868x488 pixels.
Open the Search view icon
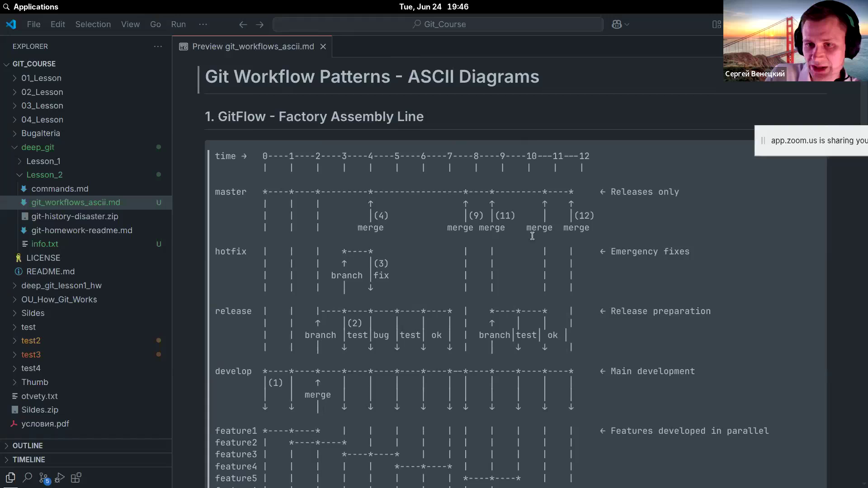(27, 477)
